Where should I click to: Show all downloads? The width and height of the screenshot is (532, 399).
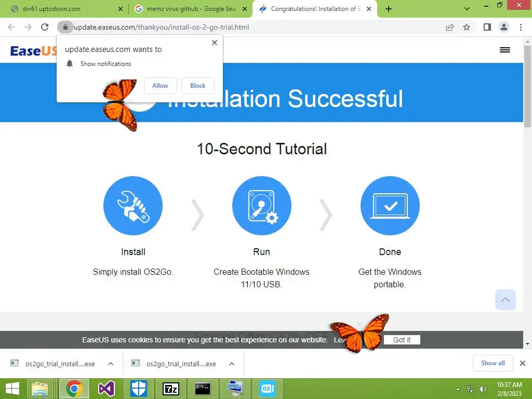point(493,363)
